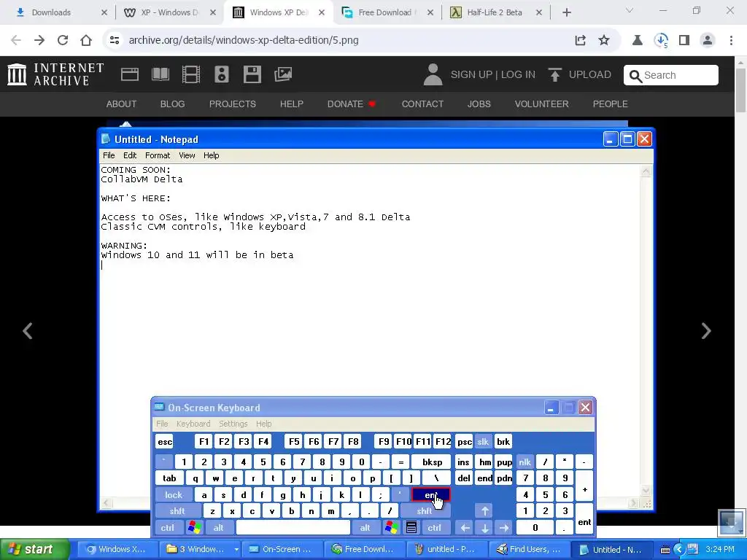
Task: Toggle the browser side panel icon
Action: pyautogui.click(x=684, y=40)
